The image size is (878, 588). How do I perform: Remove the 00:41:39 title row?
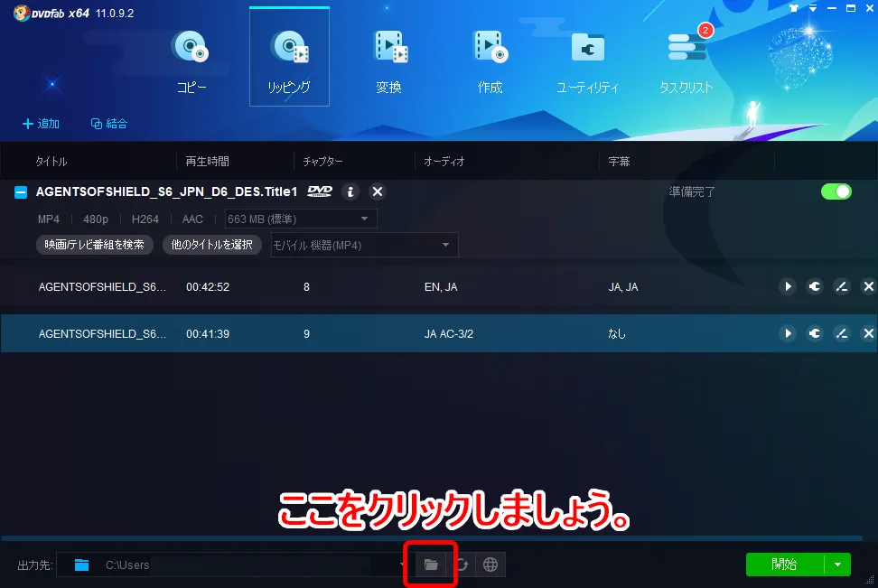(868, 334)
